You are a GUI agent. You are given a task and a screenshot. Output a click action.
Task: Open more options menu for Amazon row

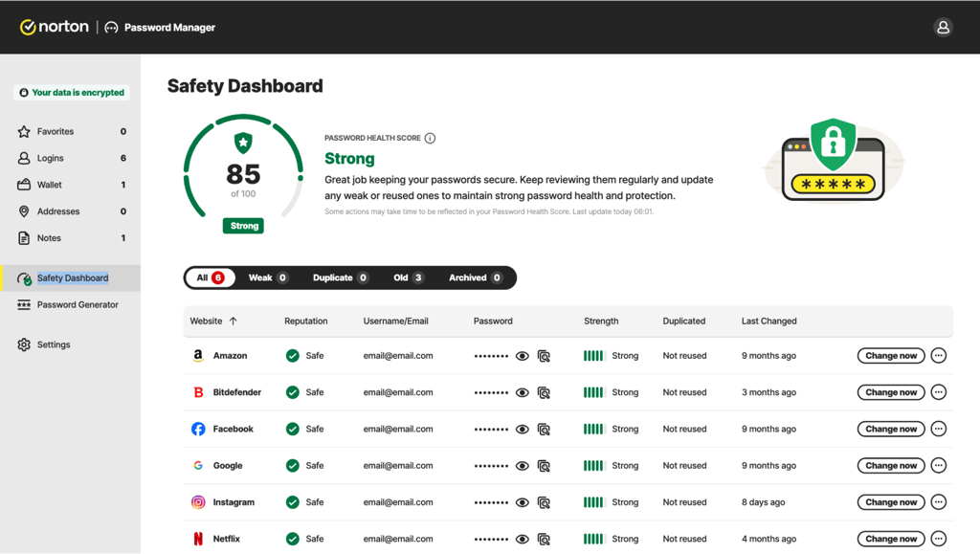938,355
